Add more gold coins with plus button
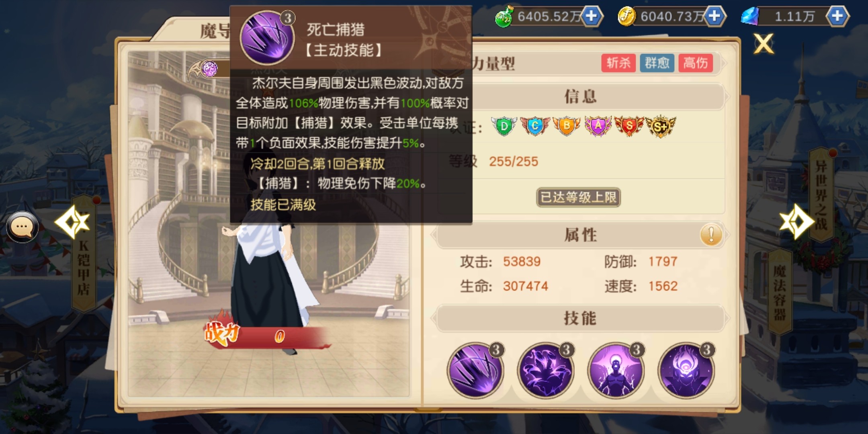 pos(714,16)
